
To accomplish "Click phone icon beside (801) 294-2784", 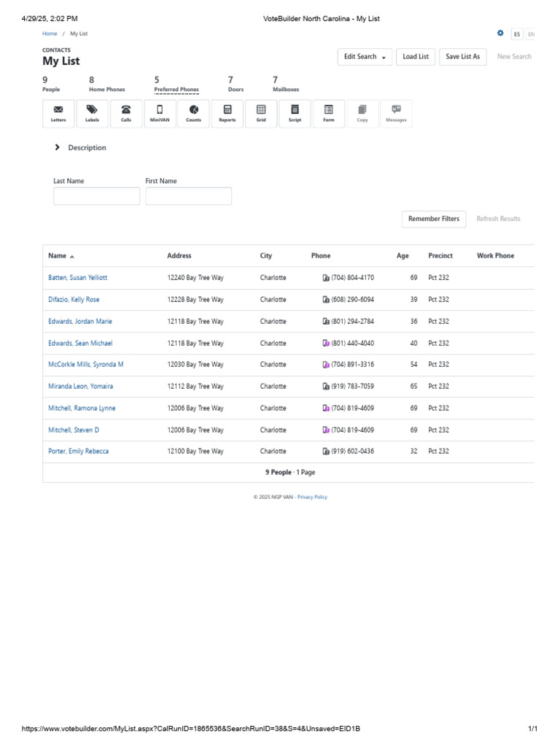I will 326,322.
